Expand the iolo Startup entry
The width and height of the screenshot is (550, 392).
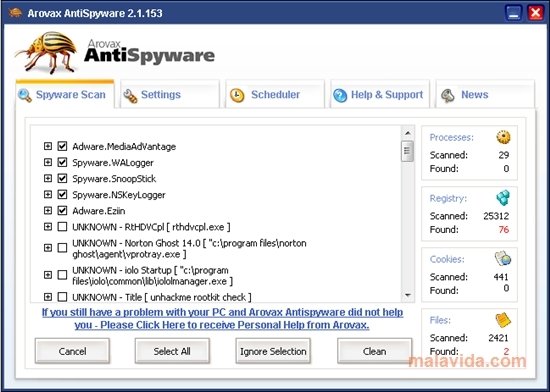click(48, 275)
